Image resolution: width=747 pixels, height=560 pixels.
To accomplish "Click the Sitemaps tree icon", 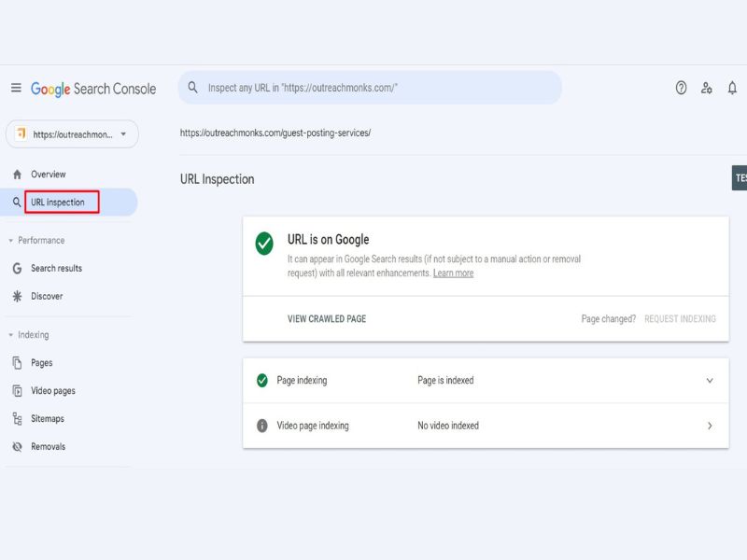I will click(x=17, y=418).
